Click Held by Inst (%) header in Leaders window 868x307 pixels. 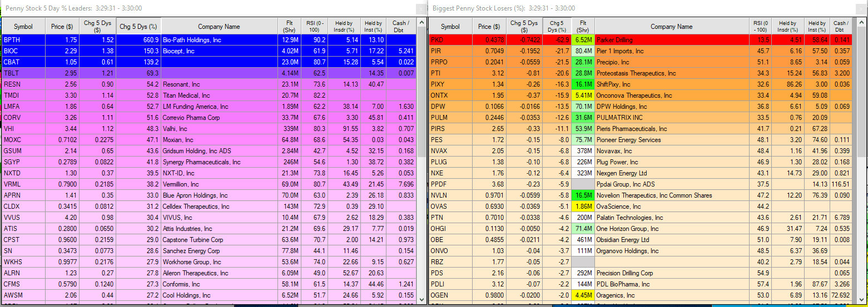[x=373, y=26]
